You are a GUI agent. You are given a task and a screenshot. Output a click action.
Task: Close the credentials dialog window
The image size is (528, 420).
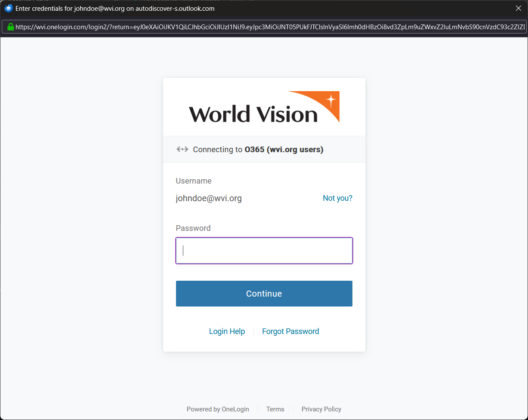pyautogui.click(x=519, y=9)
